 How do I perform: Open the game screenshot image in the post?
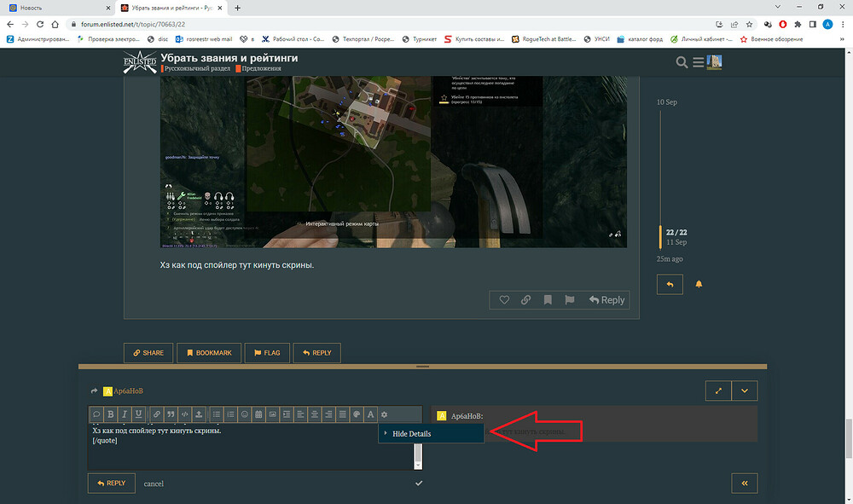coord(393,162)
